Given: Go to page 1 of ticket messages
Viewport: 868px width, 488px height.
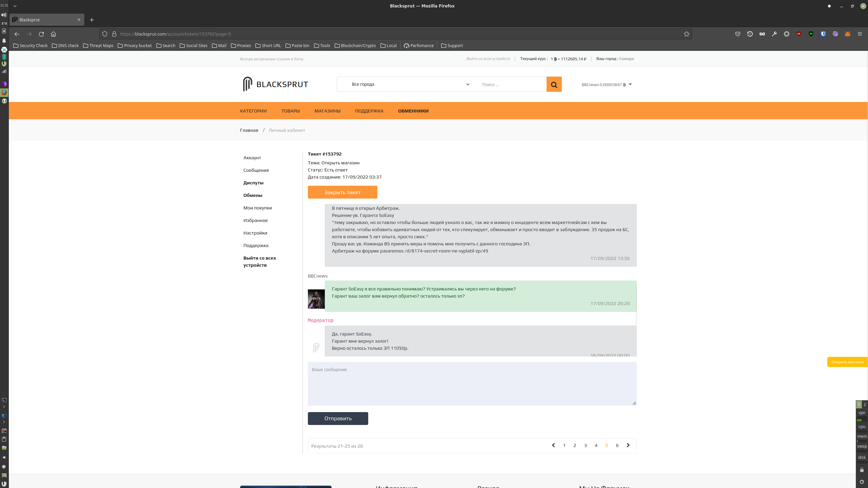Looking at the screenshot, I should point(564,446).
